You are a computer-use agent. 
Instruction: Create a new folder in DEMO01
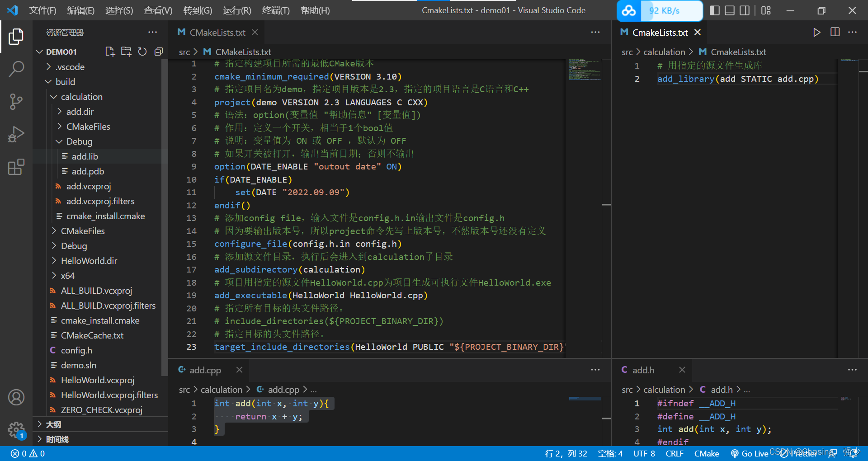(x=126, y=52)
